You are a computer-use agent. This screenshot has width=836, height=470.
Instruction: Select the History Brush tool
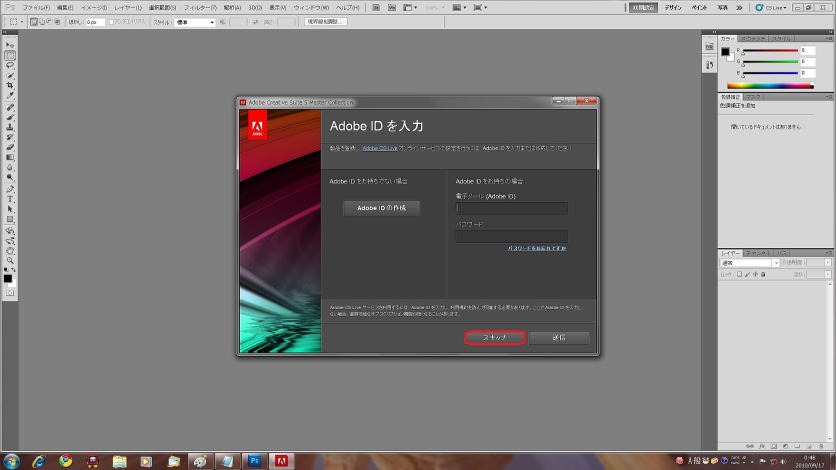(10, 138)
